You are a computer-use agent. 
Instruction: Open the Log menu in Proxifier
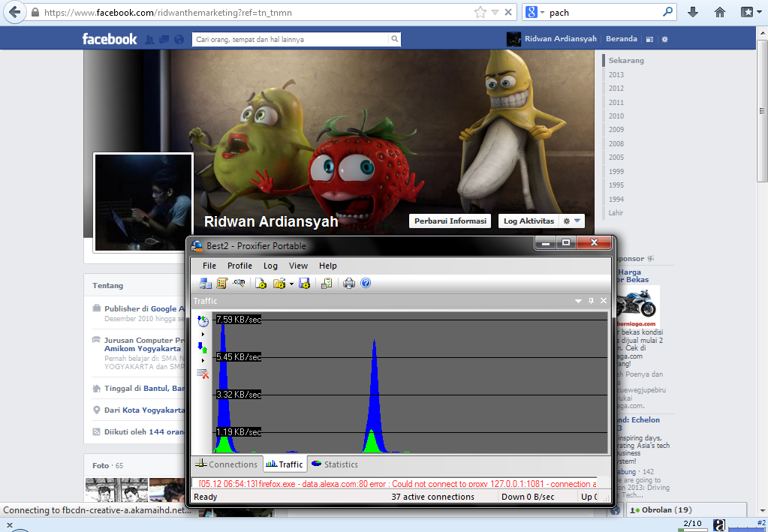[x=270, y=266]
